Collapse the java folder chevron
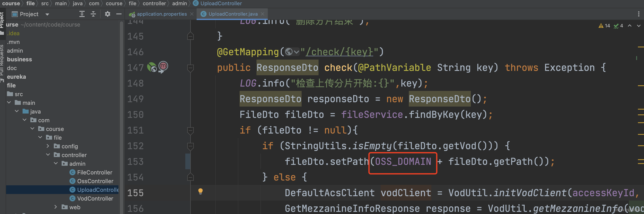644x214 pixels. tap(17, 111)
